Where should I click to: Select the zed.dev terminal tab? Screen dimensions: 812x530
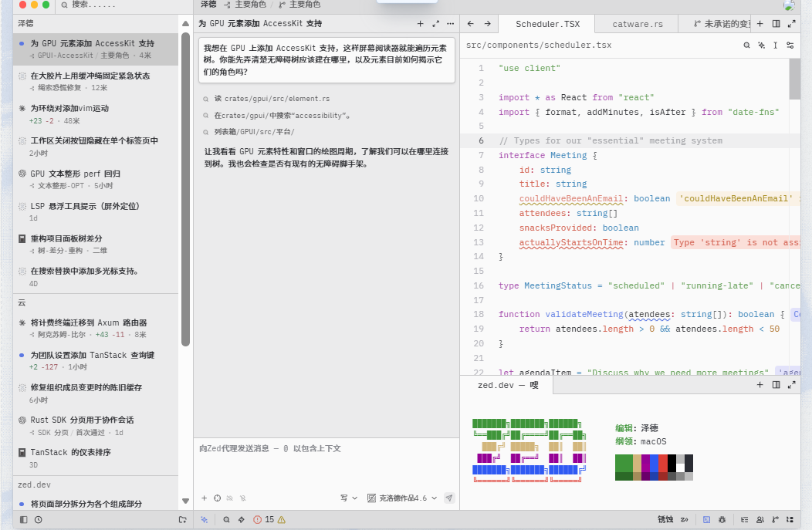[508, 385]
